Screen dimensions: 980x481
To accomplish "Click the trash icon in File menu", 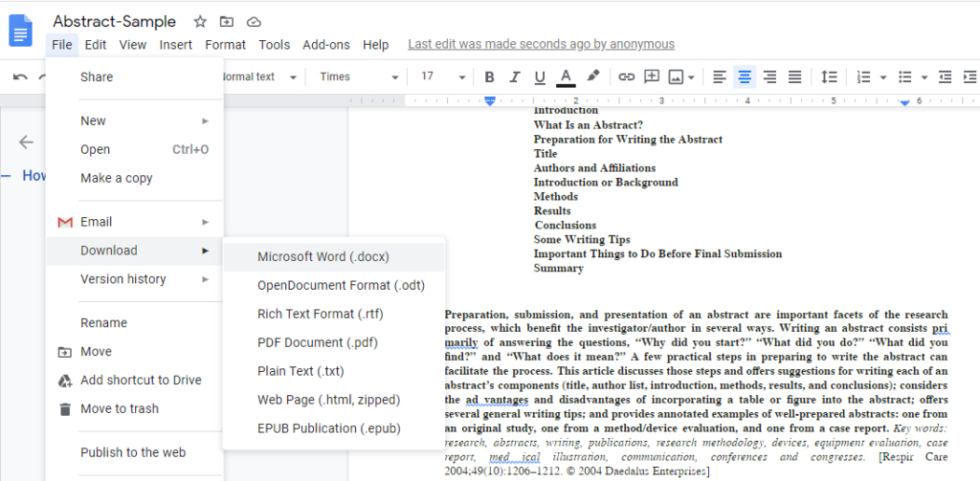I will 65,409.
